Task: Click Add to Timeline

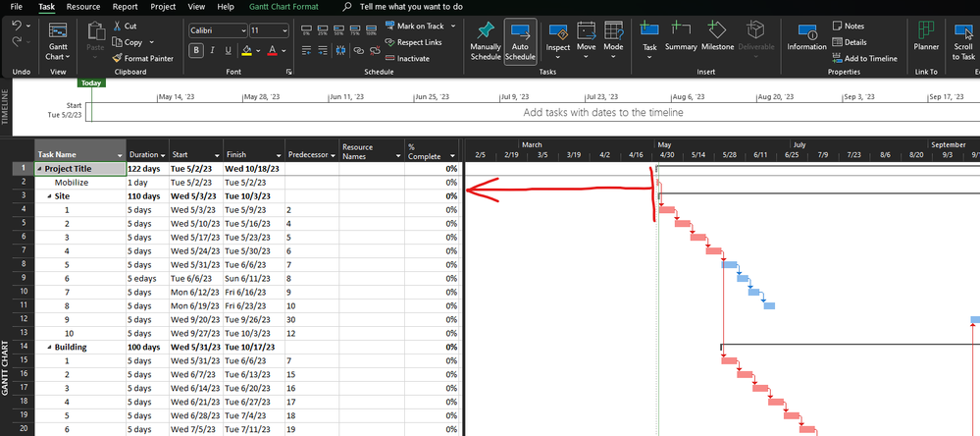Action: [x=864, y=58]
